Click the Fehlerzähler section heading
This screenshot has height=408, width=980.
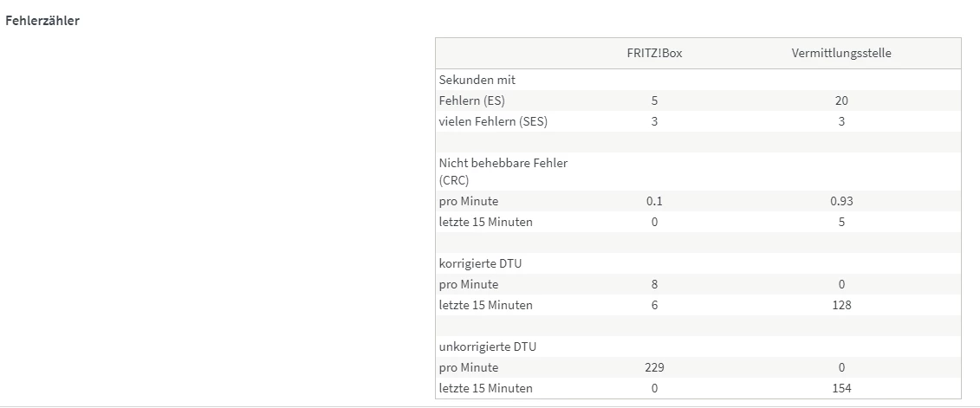point(42,21)
